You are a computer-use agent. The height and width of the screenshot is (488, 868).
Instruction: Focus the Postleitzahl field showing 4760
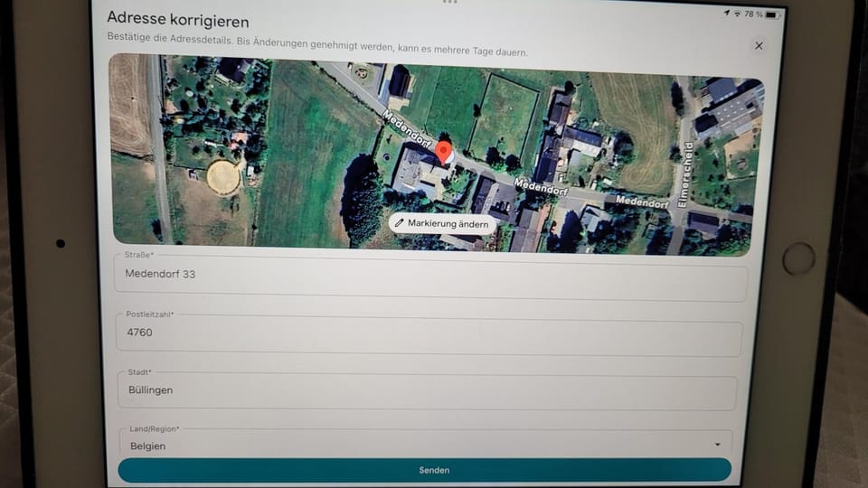click(x=429, y=333)
